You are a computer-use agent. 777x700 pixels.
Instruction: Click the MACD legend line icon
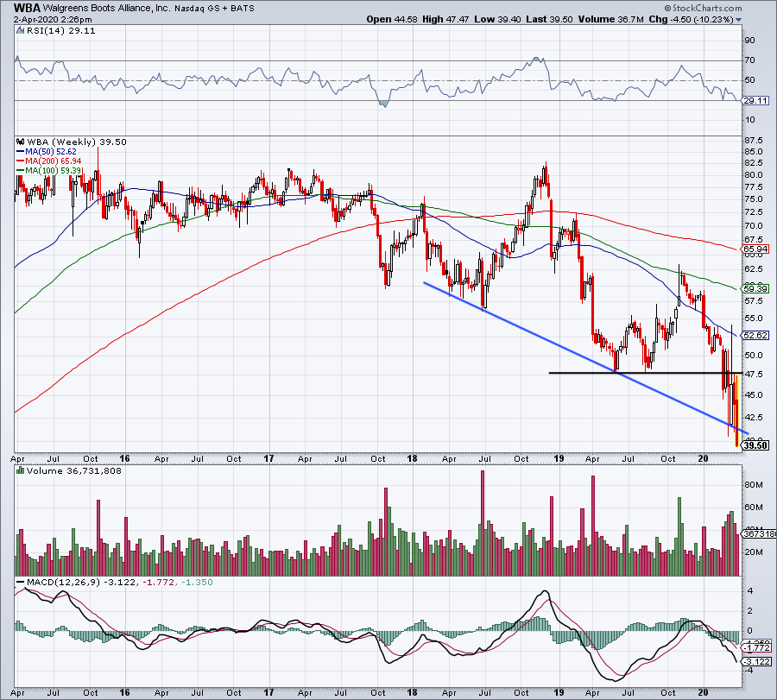[21, 582]
